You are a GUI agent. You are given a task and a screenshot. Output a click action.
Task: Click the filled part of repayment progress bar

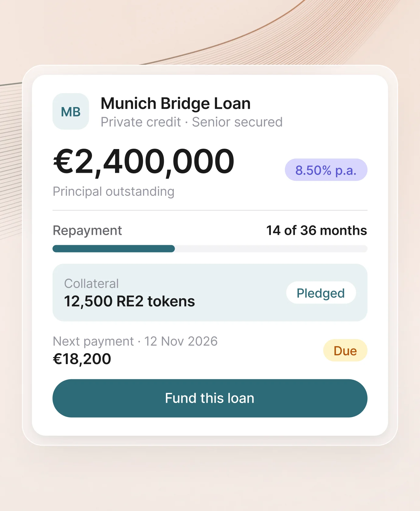pyautogui.click(x=114, y=249)
